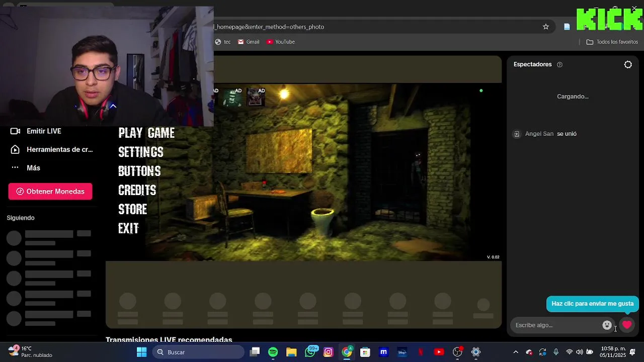The height and width of the screenshot is (362, 644).
Task: Open the 'Todos los favoritos' folder
Action: [x=612, y=42]
